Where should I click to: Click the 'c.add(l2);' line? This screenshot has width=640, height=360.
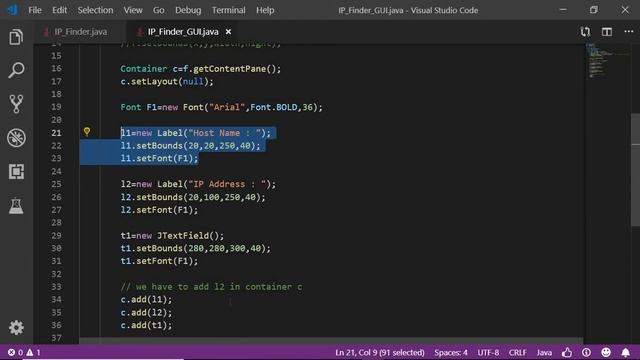(x=146, y=312)
